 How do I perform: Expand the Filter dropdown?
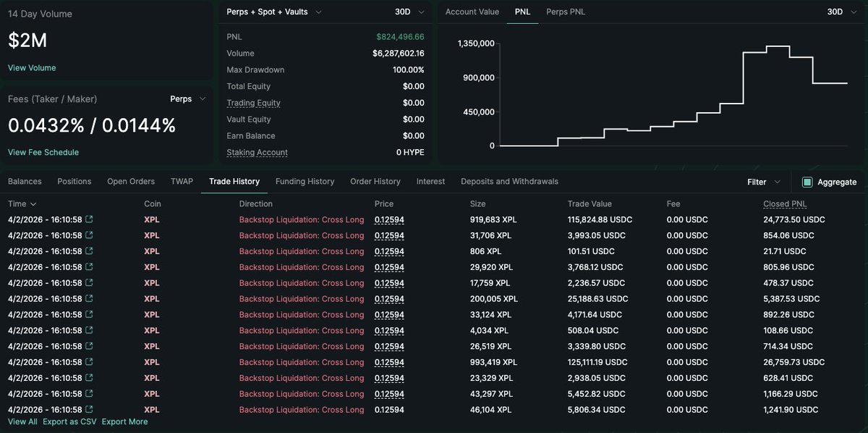(764, 182)
